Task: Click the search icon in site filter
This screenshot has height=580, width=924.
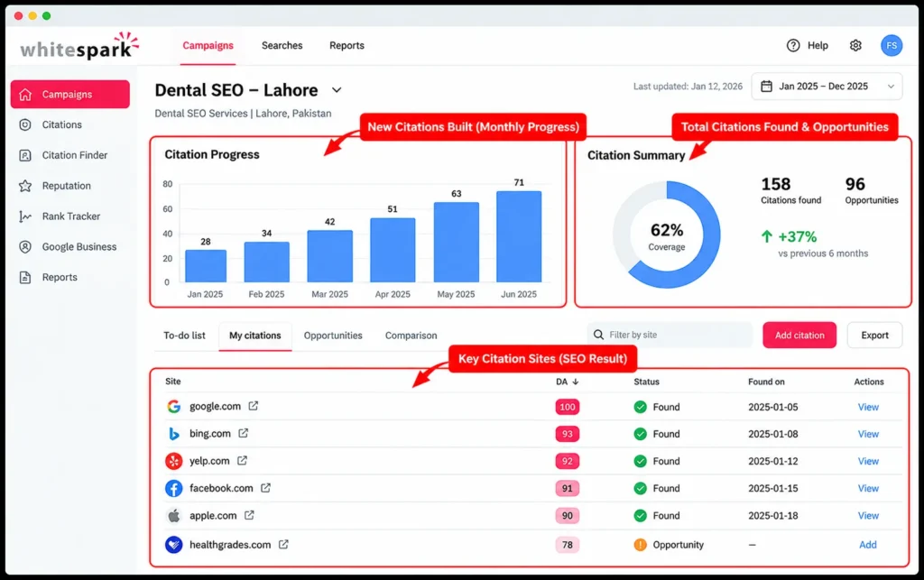Action: (599, 335)
